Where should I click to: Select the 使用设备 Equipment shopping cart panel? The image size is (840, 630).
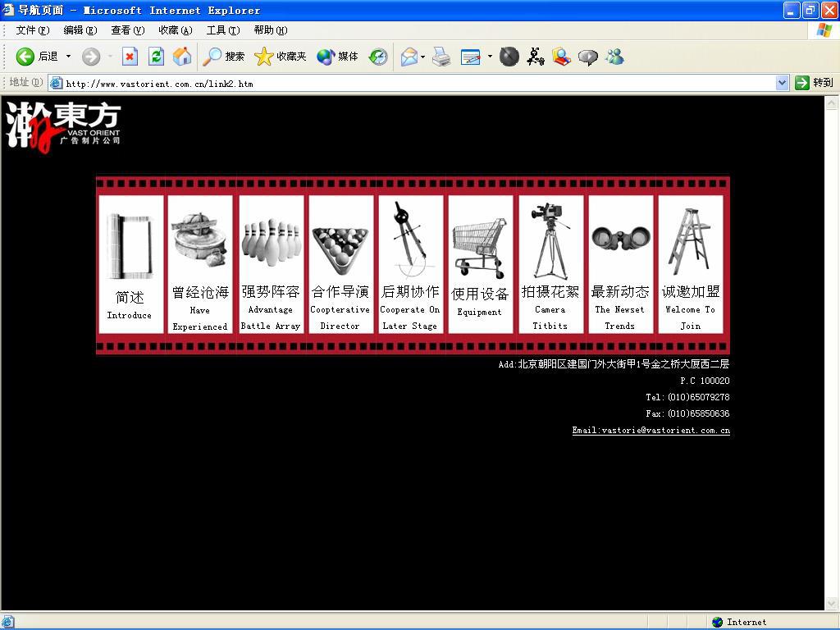pos(480,264)
